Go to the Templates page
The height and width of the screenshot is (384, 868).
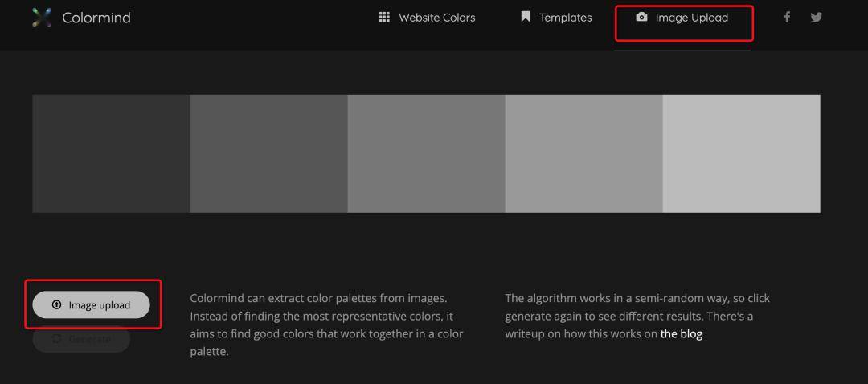[565, 18]
